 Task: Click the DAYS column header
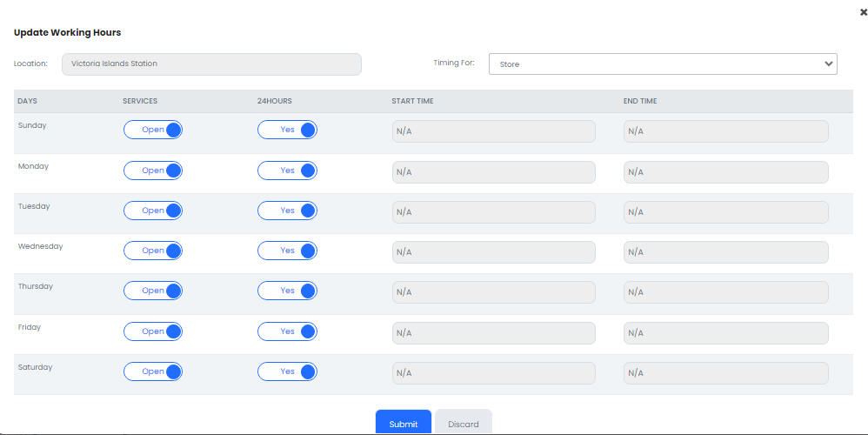(x=27, y=101)
